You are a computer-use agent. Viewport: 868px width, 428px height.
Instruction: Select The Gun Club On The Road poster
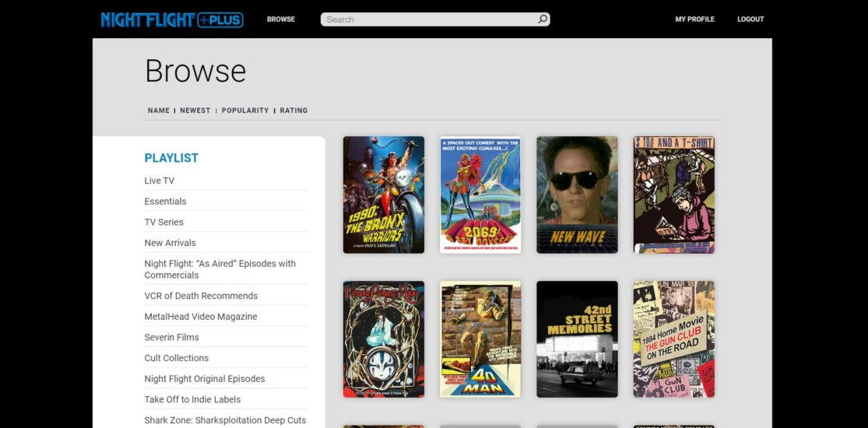point(673,339)
